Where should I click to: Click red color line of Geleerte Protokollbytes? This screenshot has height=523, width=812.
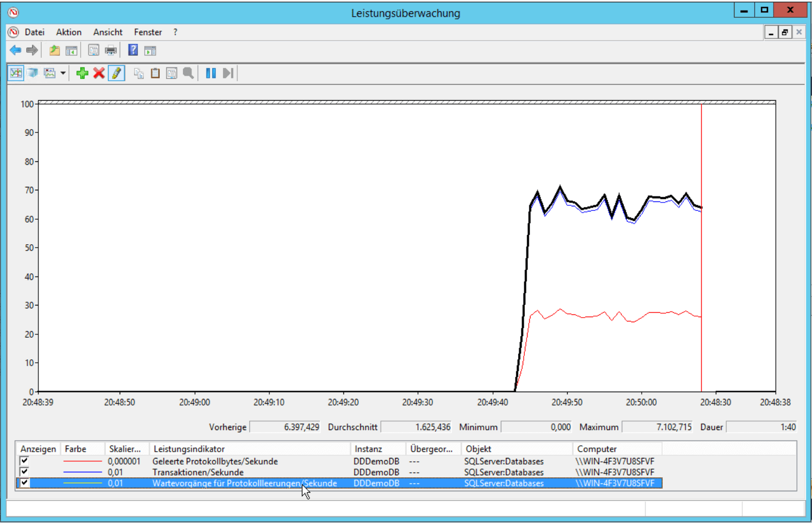[x=83, y=461]
